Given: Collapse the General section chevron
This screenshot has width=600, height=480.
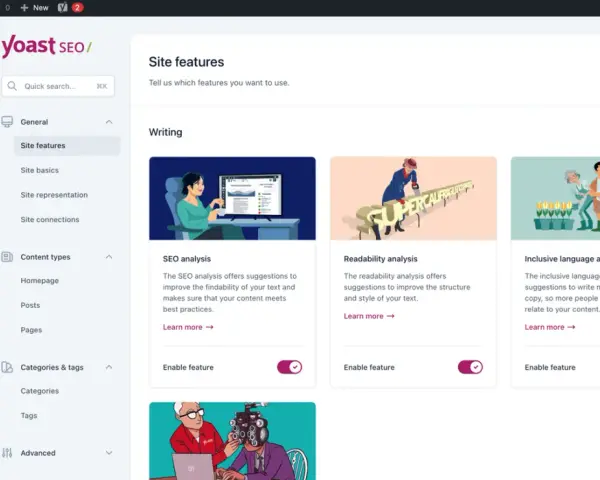Looking at the screenshot, I should [109, 122].
